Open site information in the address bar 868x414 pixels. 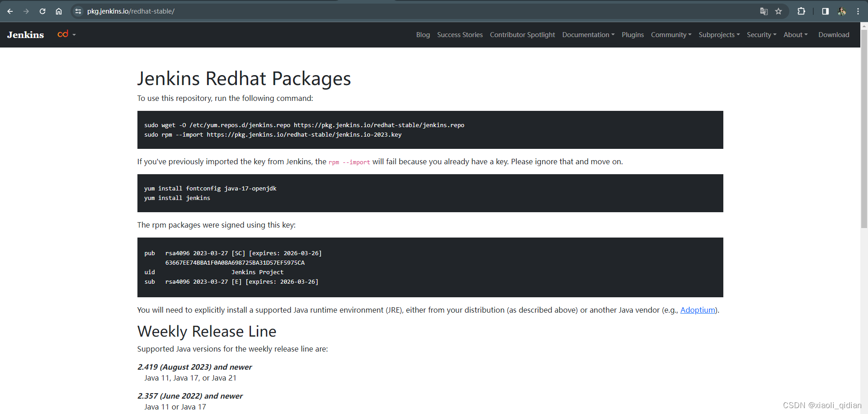78,11
